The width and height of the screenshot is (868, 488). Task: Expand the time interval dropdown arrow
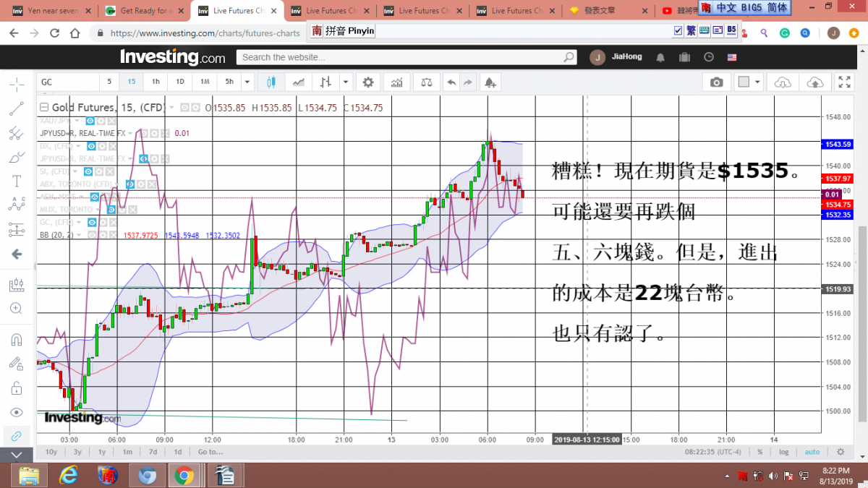(x=247, y=82)
